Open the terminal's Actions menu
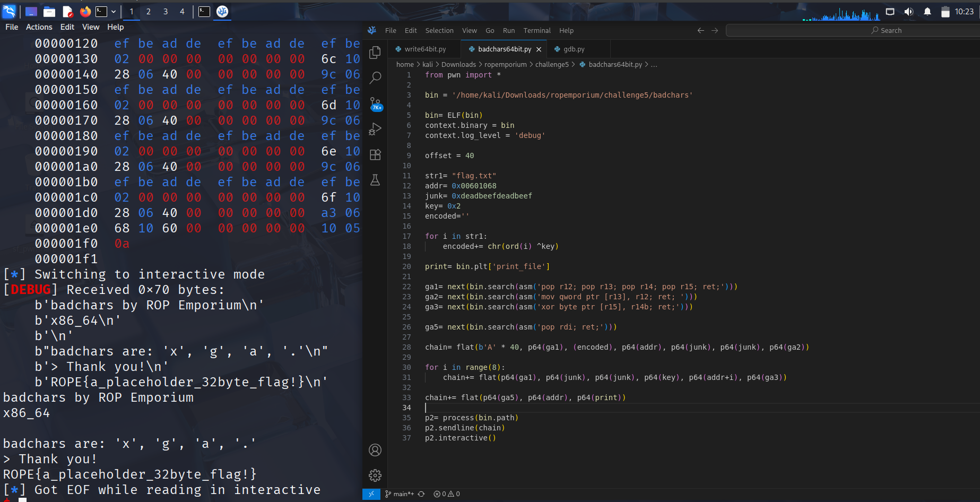 tap(39, 27)
